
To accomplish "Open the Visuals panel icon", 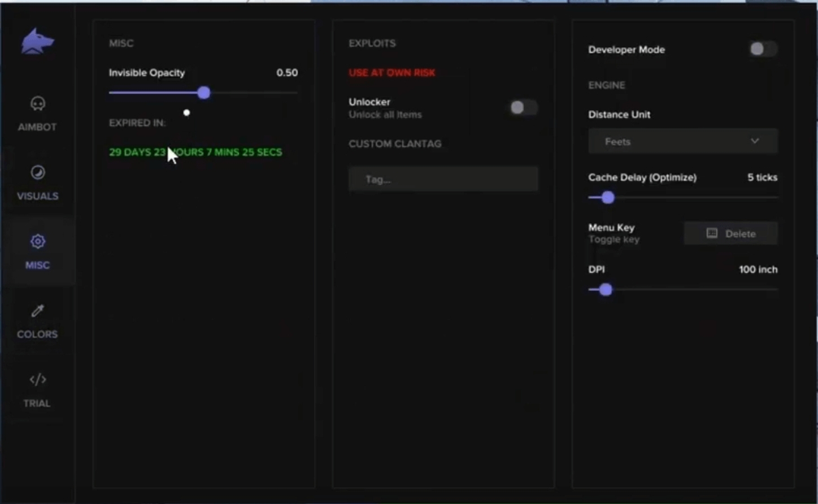I will [37, 172].
